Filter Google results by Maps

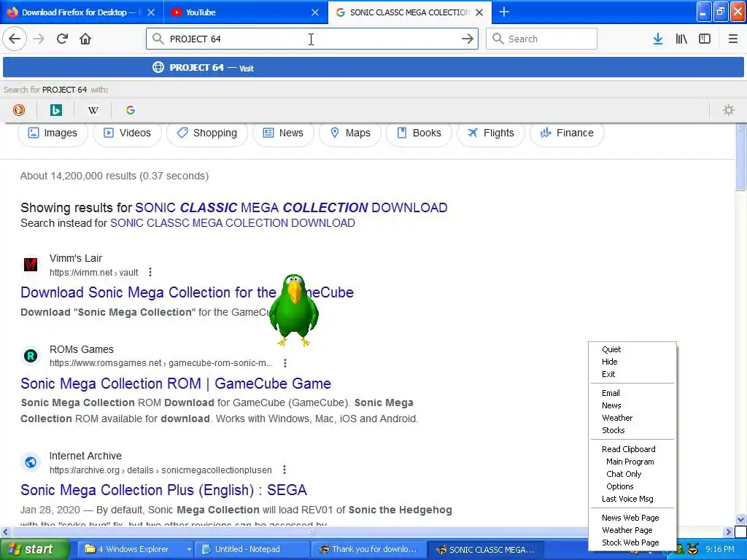click(349, 133)
